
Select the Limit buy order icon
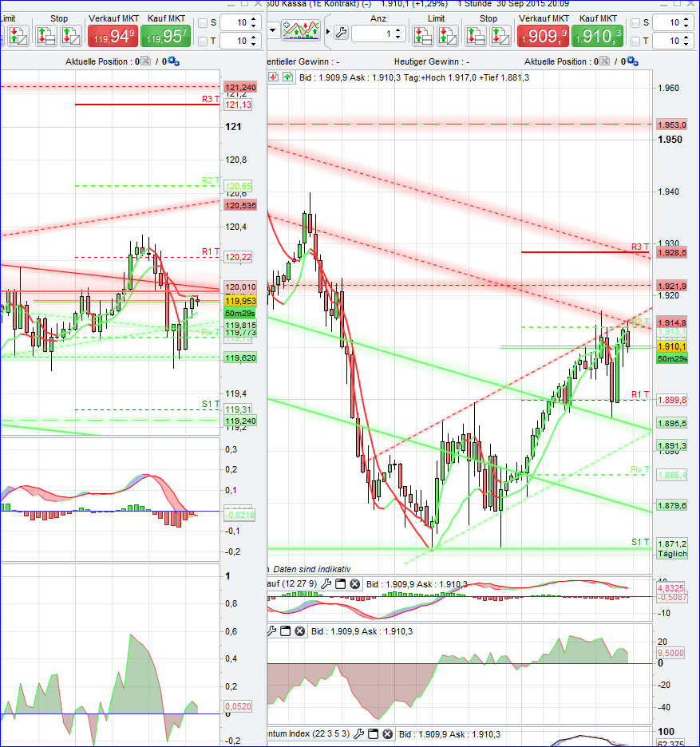pos(422,34)
